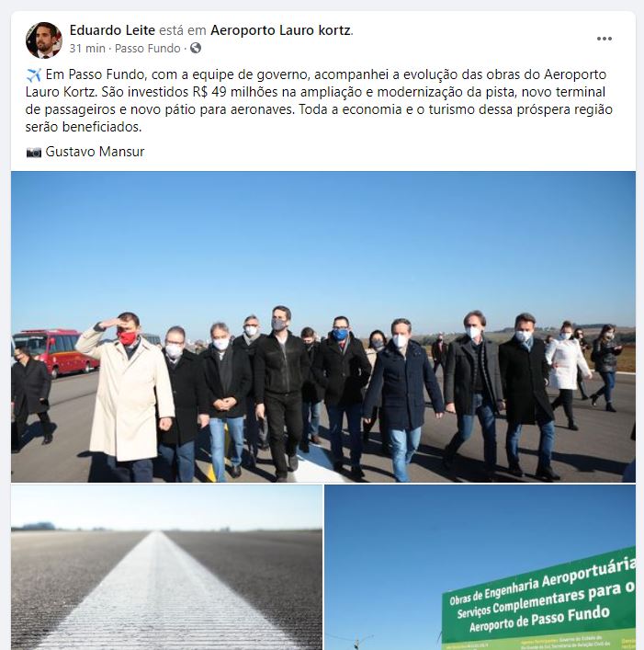The width and height of the screenshot is (644, 650).
Task: Click the globe public audience icon
Action: (x=196, y=48)
